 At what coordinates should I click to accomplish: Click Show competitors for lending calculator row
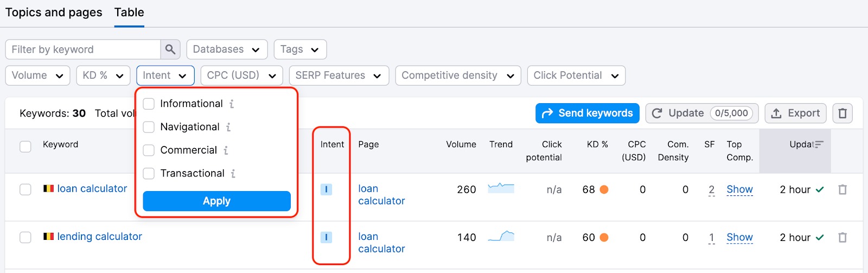coord(739,237)
